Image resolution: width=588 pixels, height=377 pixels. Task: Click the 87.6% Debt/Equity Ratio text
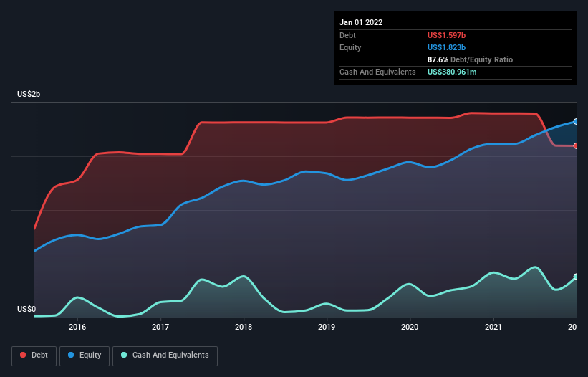tap(471, 59)
